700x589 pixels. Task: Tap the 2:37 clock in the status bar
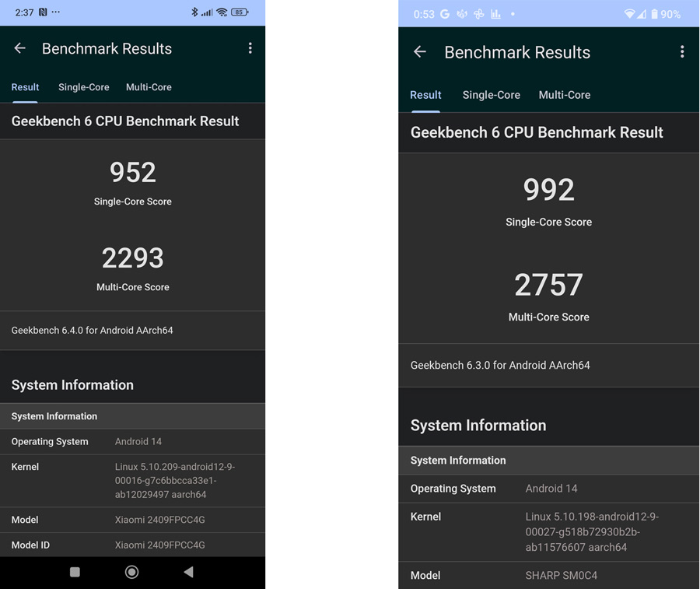coord(24,12)
